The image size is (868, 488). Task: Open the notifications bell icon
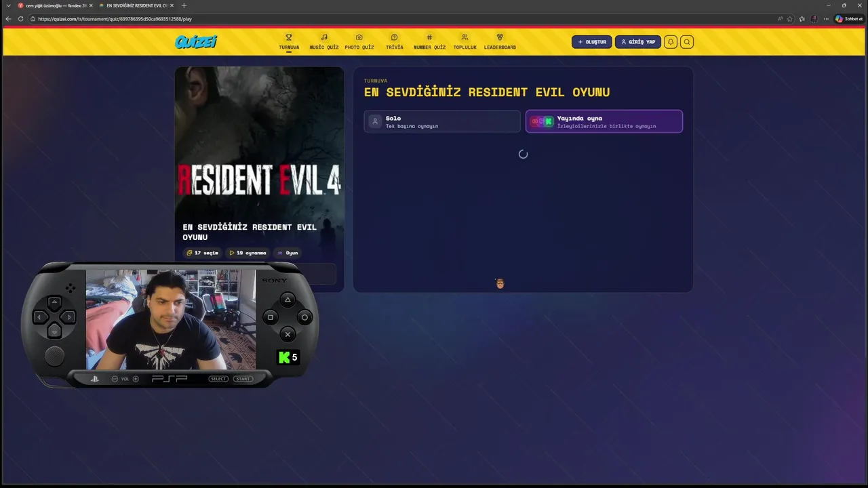[x=671, y=42]
